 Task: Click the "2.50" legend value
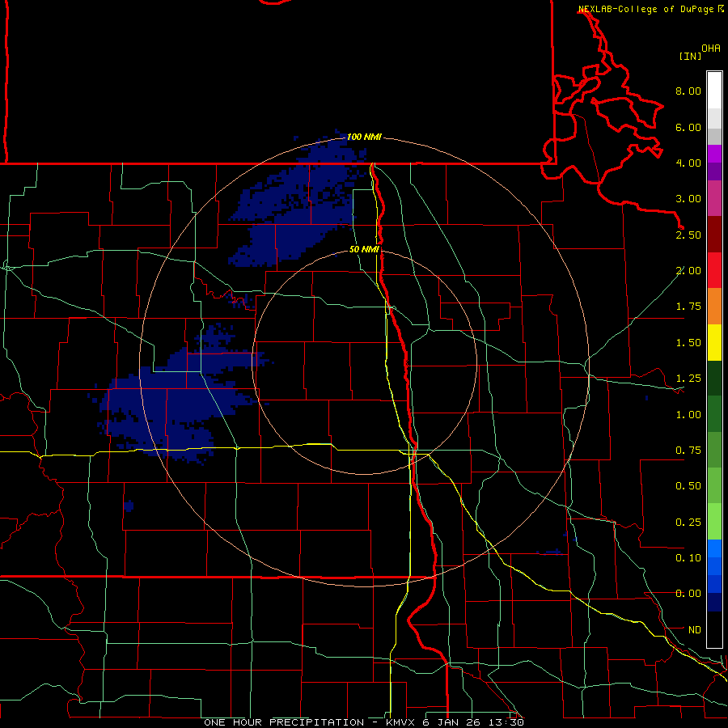tap(688, 235)
